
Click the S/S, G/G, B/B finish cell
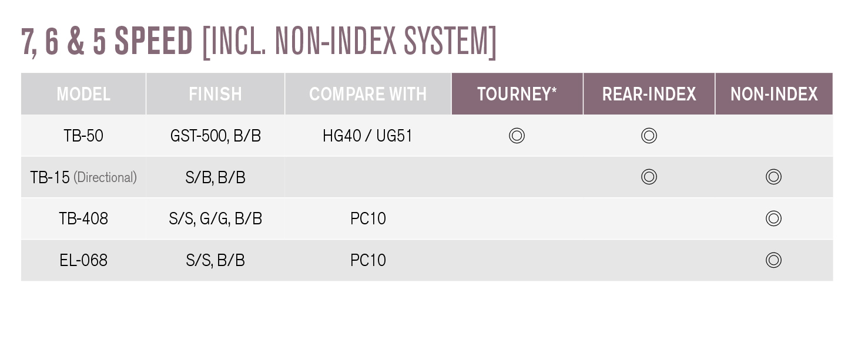click(216, 218)
